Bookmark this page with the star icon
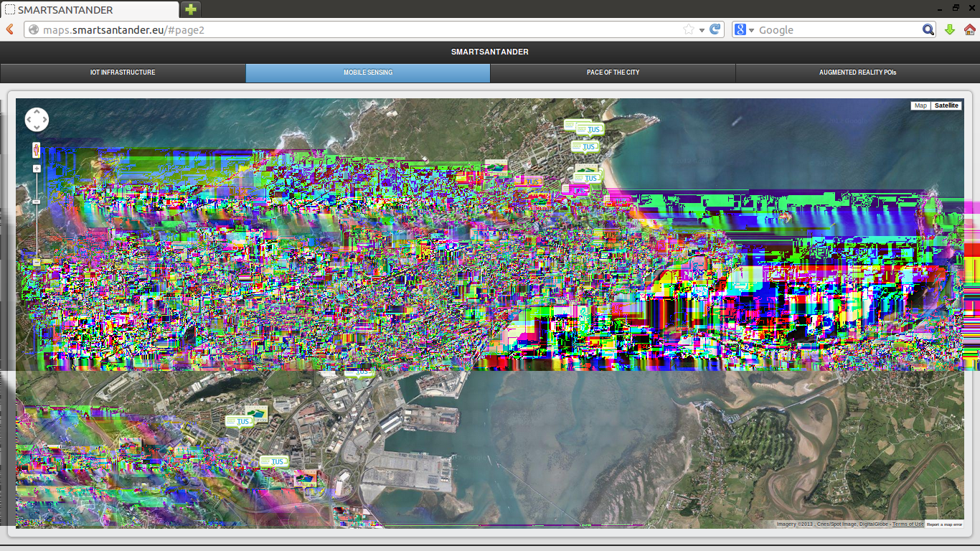 click(689, 29)
